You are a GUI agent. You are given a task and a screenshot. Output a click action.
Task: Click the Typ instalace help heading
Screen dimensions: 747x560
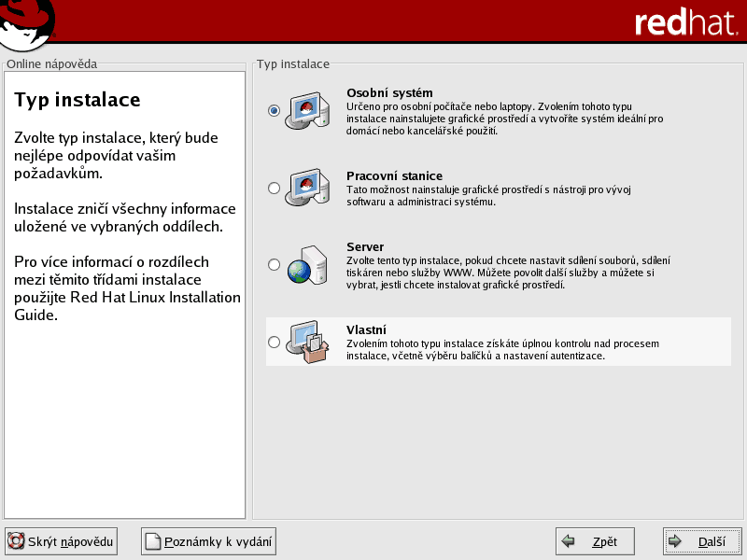pyautogui.click(x=78, y=100)
